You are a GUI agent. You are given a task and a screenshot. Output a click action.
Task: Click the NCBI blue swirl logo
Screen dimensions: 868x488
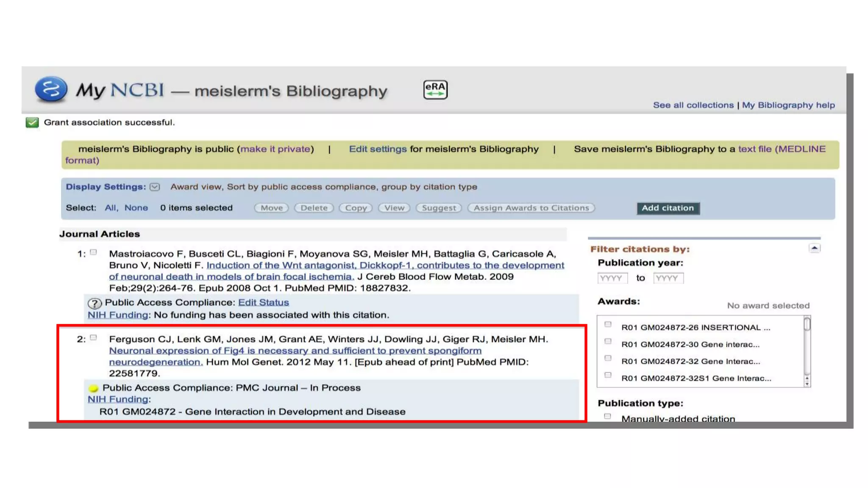point(51,89)
